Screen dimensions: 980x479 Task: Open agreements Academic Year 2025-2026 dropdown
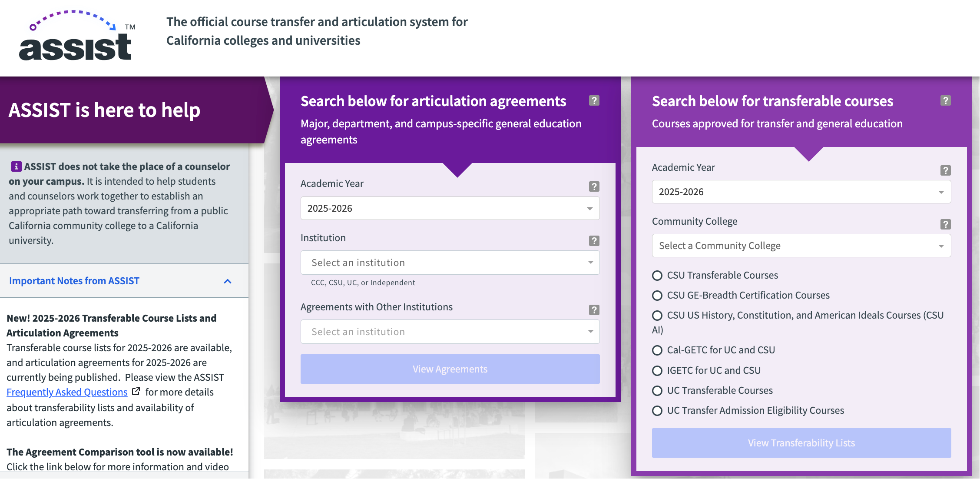[450, 208]
